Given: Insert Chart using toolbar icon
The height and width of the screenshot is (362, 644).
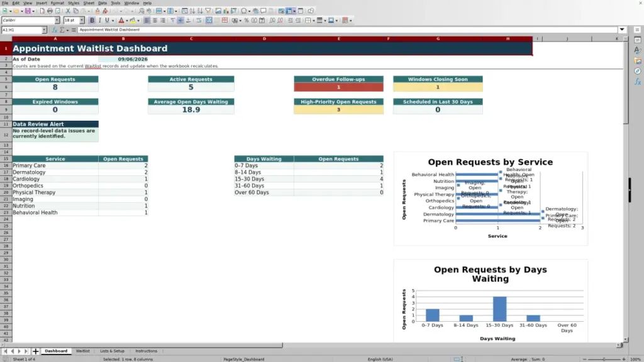Looking at the screenshot, I should click(226, 11).
